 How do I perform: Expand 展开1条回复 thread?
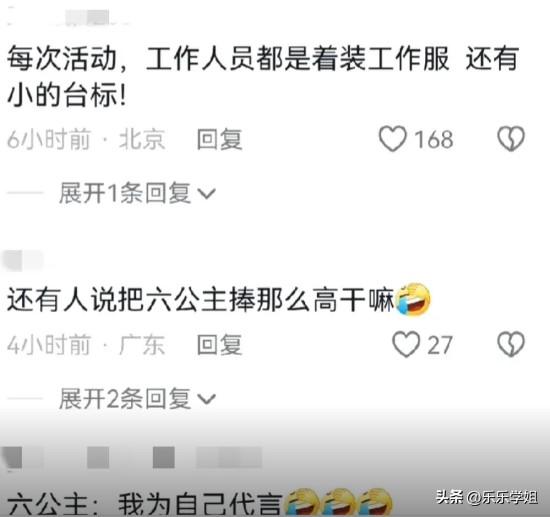pyautogui.click(x=137, y=193)
